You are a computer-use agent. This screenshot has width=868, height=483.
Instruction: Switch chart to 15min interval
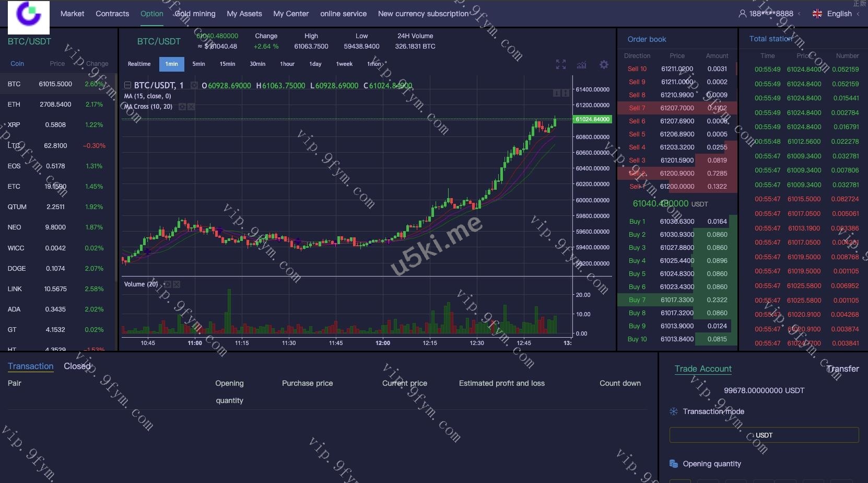pos(227,64)
